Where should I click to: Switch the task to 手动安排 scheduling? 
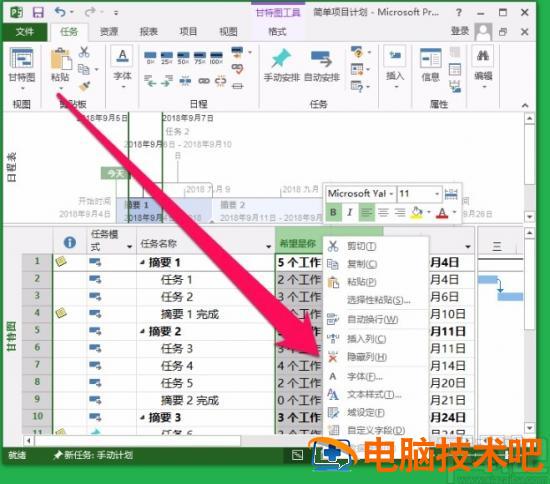281,66
